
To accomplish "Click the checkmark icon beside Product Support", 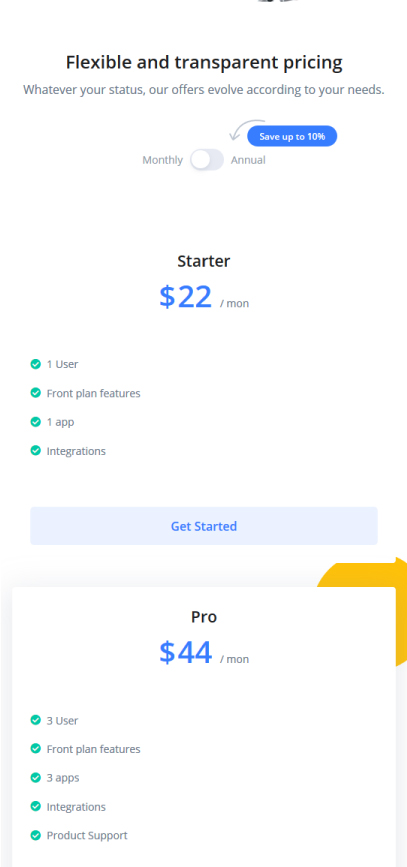I will pyautogui.click(x=35, y=835).
